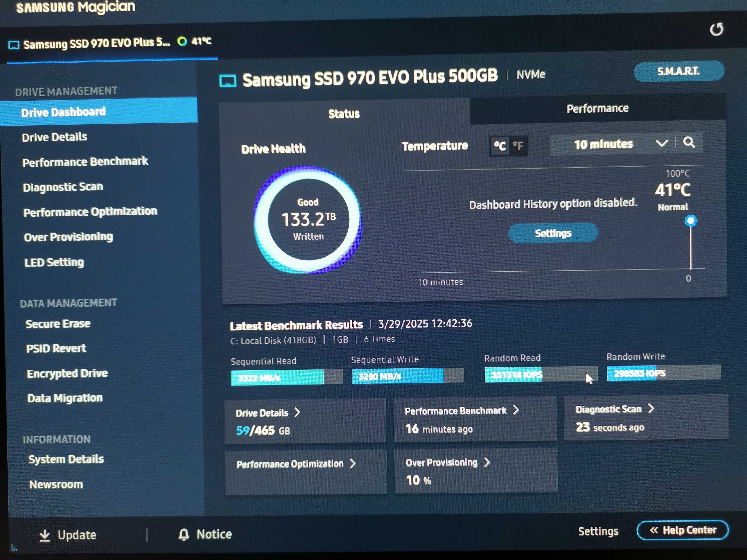Image resolution: width=747 pixels, height=560 pixels.
Task: Click the drive icon in the drive tab
Action: click(14, 45)
